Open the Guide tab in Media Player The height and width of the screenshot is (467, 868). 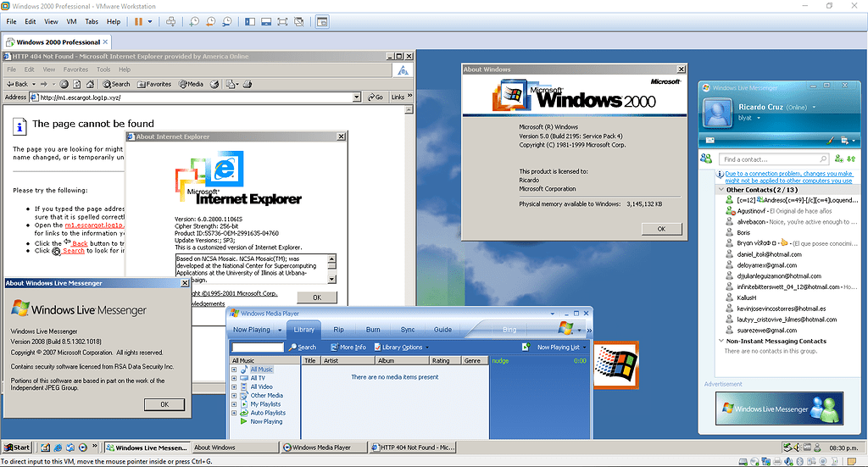click(442, 330)
